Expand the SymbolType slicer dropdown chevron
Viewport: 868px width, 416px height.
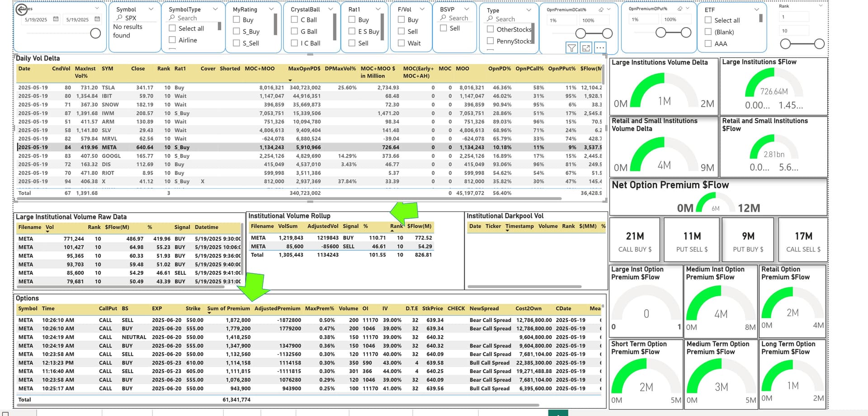[215, 9]
